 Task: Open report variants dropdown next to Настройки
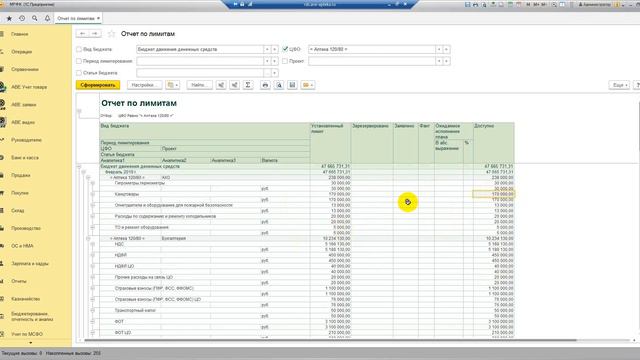click(x=173, y=85)
